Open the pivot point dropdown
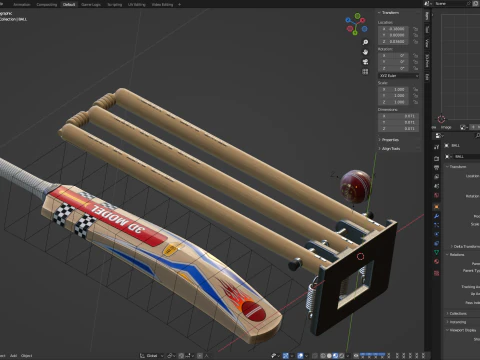Viewport: 480px width, 360px height. (171, 356)
